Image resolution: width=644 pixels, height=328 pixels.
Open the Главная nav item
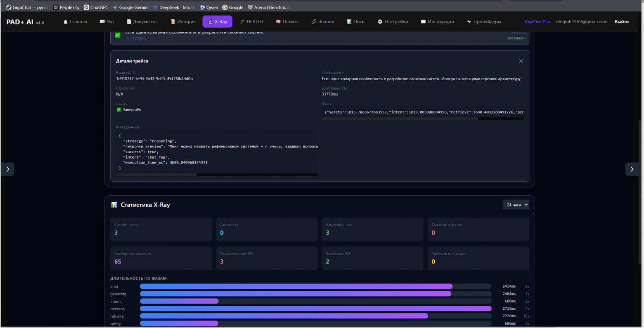[75, 21]
